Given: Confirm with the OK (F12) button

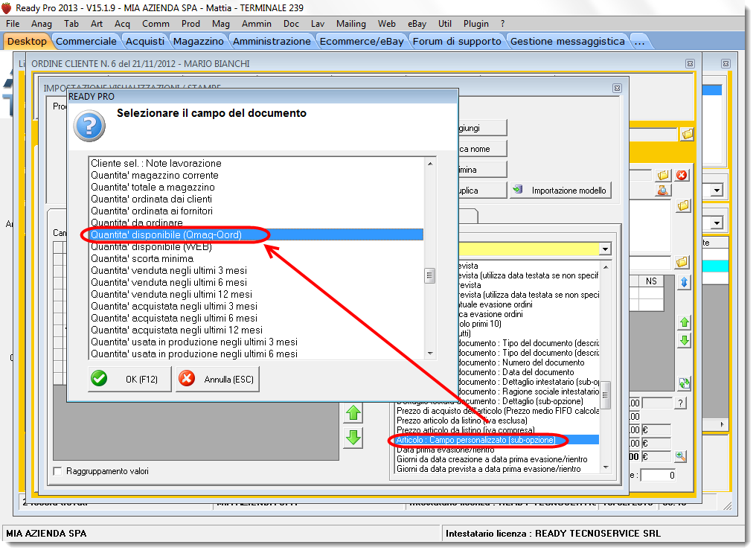Looking at the screenshot, I should (129, 379).
